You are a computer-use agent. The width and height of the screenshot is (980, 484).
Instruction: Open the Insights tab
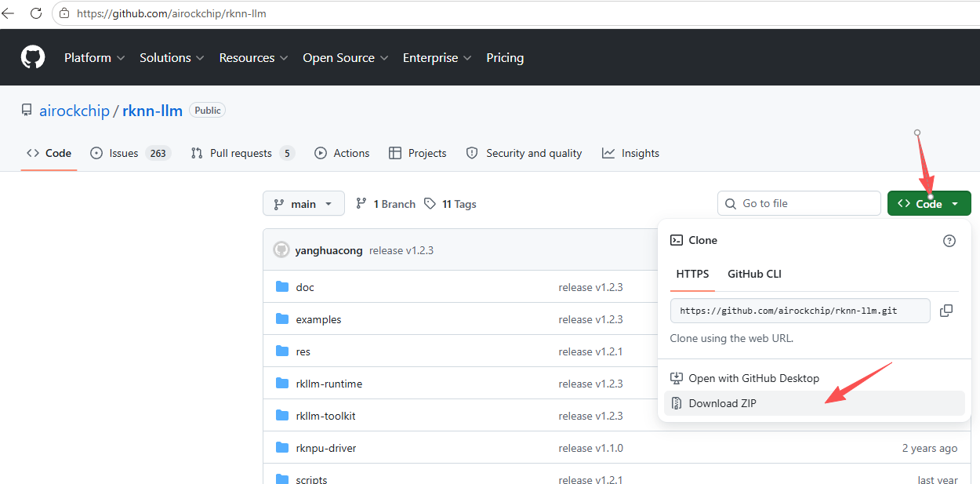pyautogui.click(x=630, y=153)
